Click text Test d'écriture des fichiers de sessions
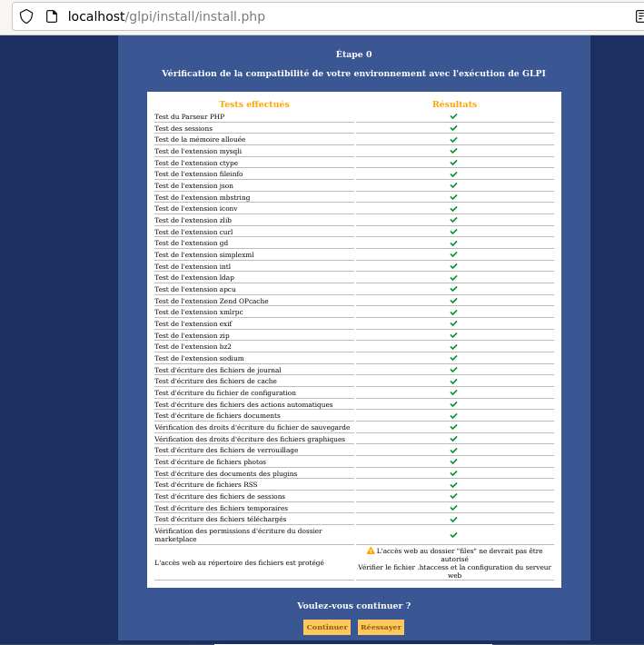 pyautogui.click(x=220, y=497)
